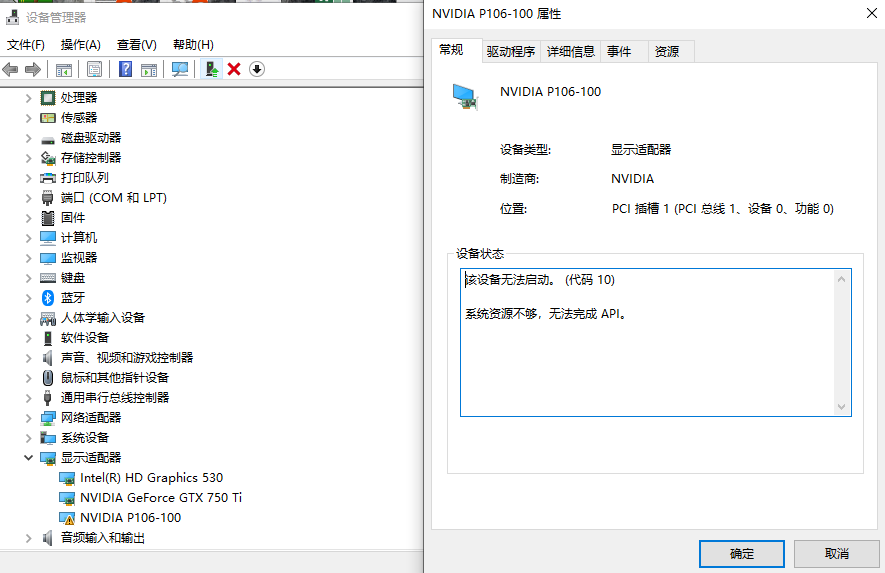885x573 pixels.
Task: Select NVIDIA GeForce GTX 750 Ti
Action: click(161, 498)
